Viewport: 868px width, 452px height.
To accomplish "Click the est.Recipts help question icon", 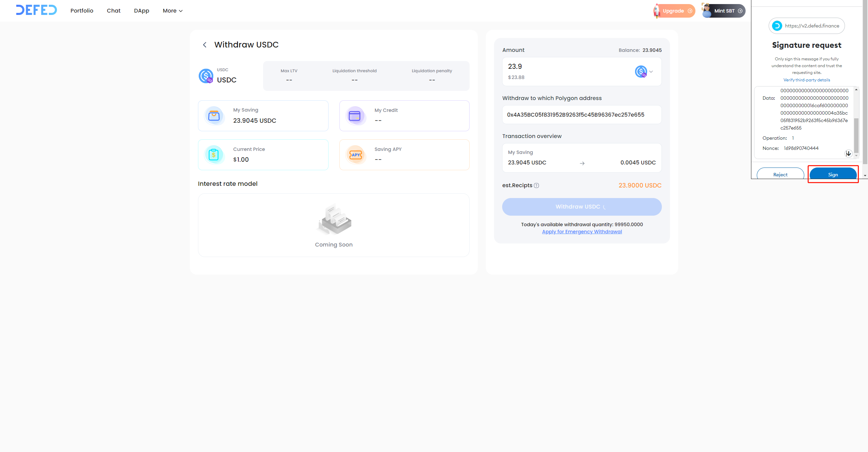I will 536,185.
